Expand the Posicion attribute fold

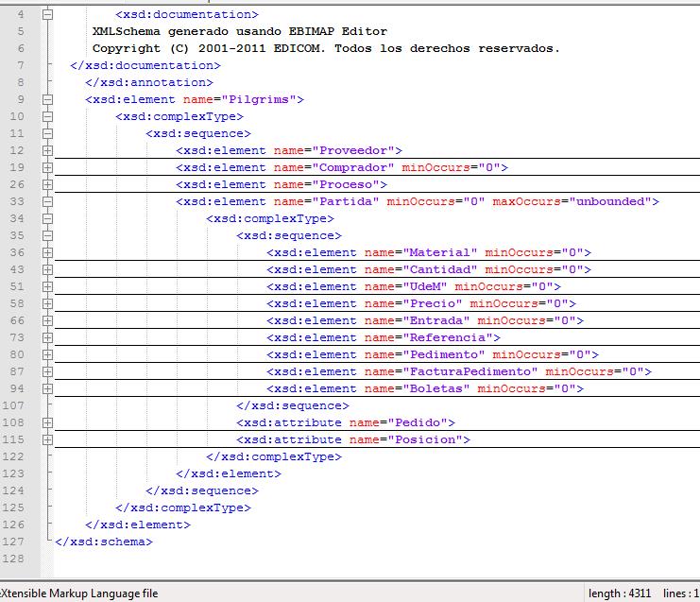point(47,440)
